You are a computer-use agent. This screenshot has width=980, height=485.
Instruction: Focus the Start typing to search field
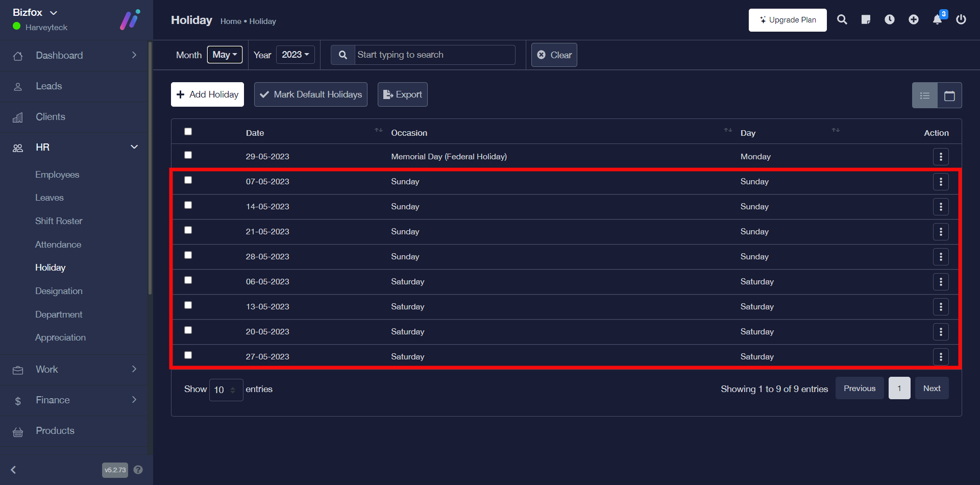tap(434, 55)
